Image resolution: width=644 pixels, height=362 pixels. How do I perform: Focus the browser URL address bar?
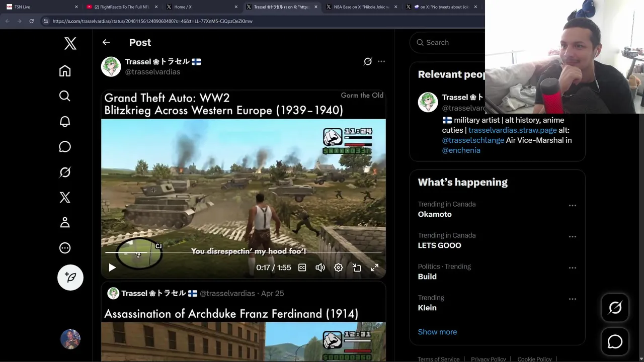[x=262, y=21]
